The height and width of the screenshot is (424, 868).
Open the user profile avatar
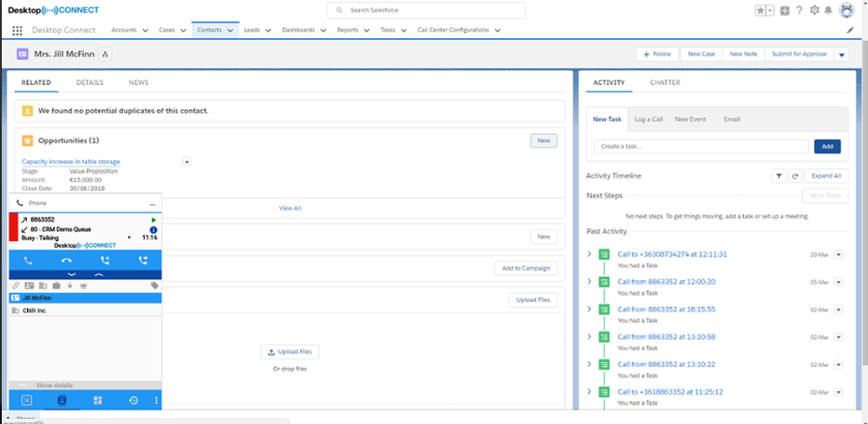(x=847, y=10)
